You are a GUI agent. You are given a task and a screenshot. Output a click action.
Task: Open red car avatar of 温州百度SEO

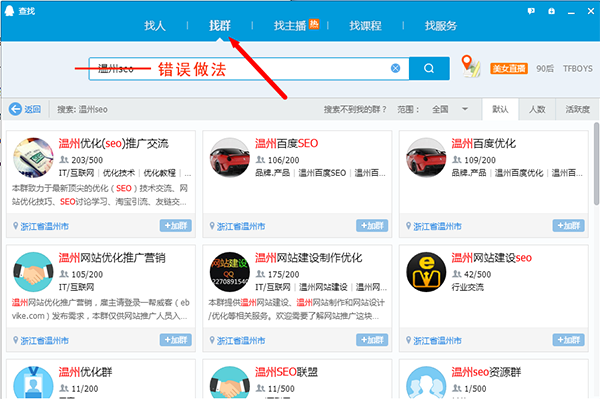pos(230,158)
